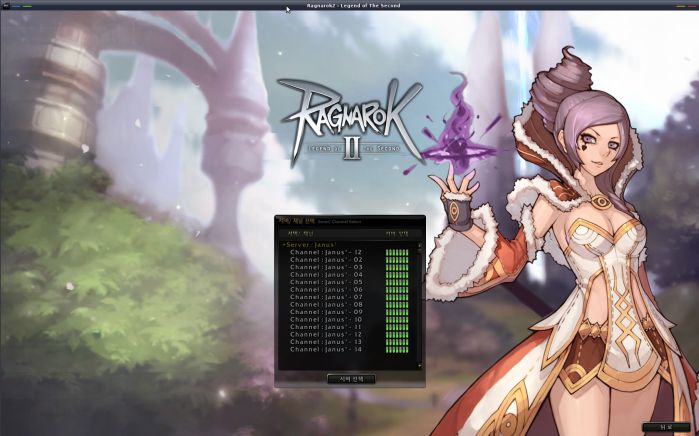Select Channel : Janus - 07

pyautogui.click(x=326, y=297)
